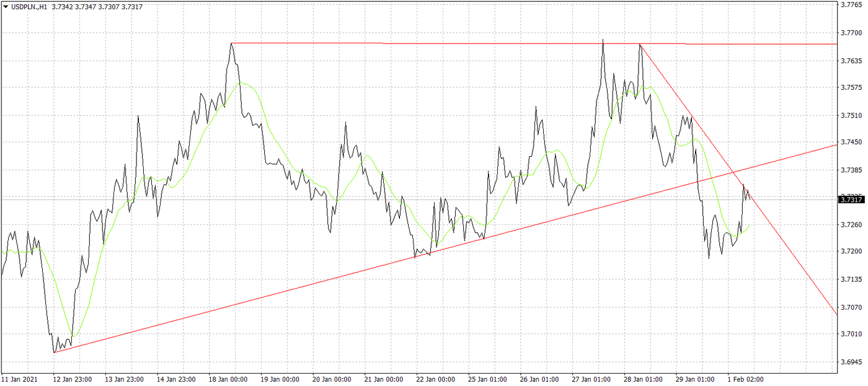Click the 18 Jan 00:00 time label
Image resolution: width=868 pixels, height=386 pixels.
coord(229,379)
